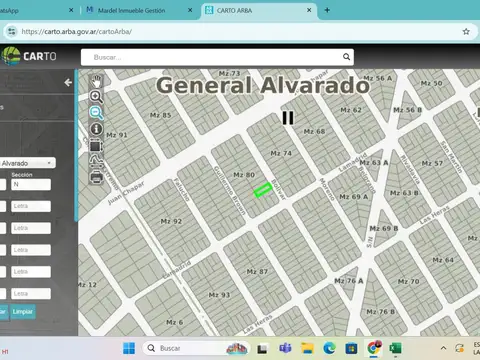Click the Mz 64 block label
The image size is (480, 360).
[x=443, y=260]
